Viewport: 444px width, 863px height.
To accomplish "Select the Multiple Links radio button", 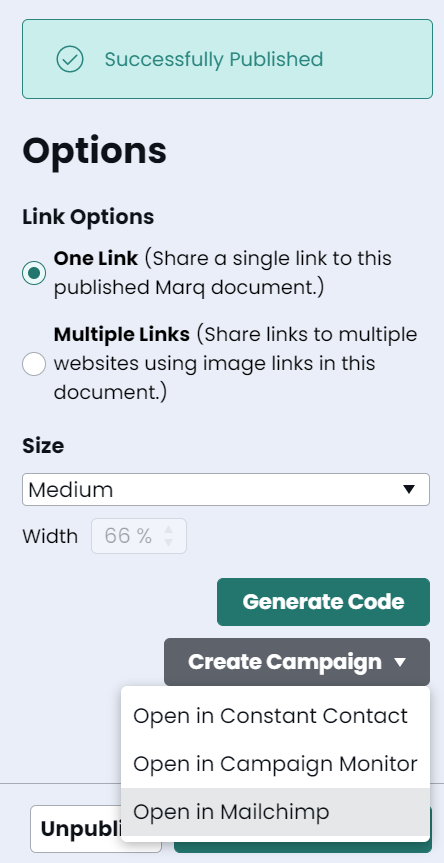I will 34,364.
